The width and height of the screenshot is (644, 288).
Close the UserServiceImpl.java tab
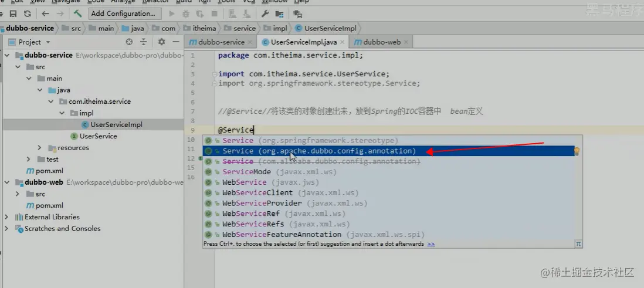pyautogui.click(x=342, y=42)
